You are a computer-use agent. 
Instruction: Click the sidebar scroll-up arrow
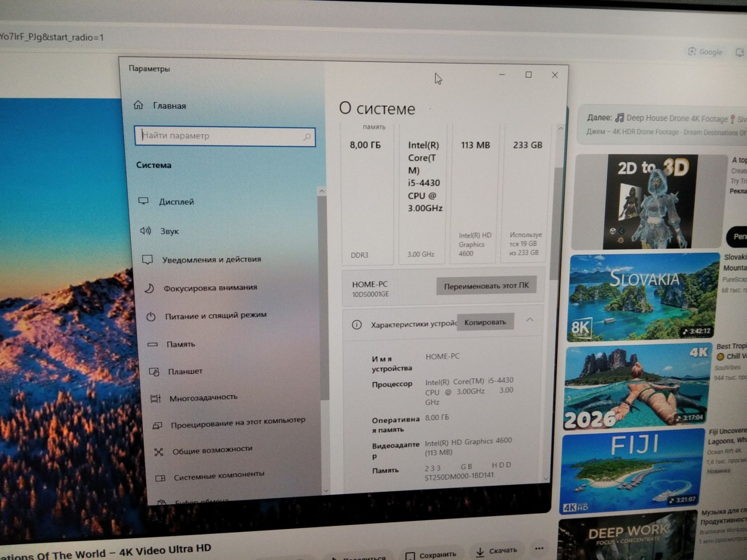pos(322,191)
